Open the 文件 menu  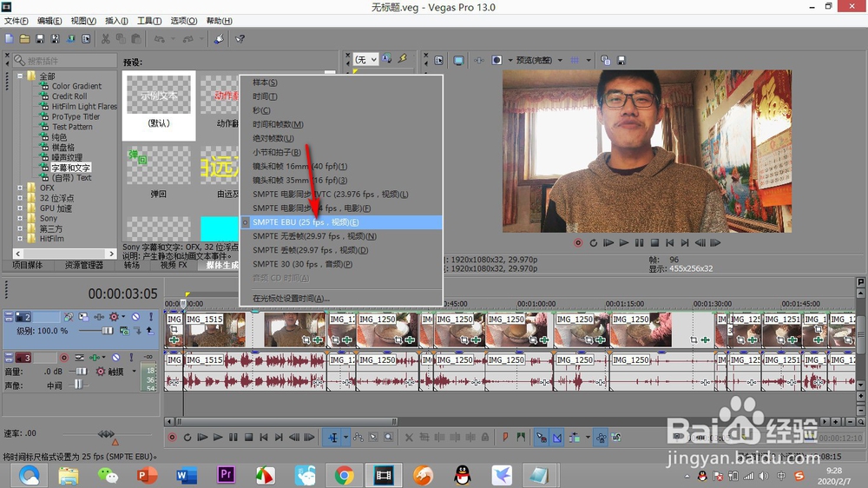tap(16, 21)
